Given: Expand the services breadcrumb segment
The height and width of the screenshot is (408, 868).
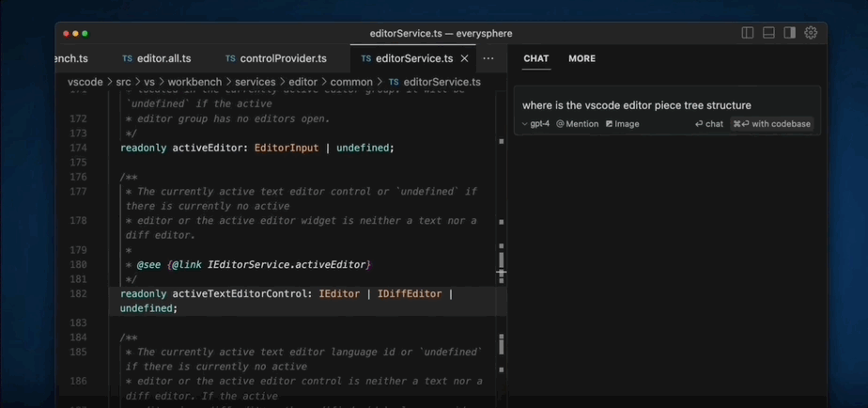Looking at the screenshot, I should [x=256, y=82].
